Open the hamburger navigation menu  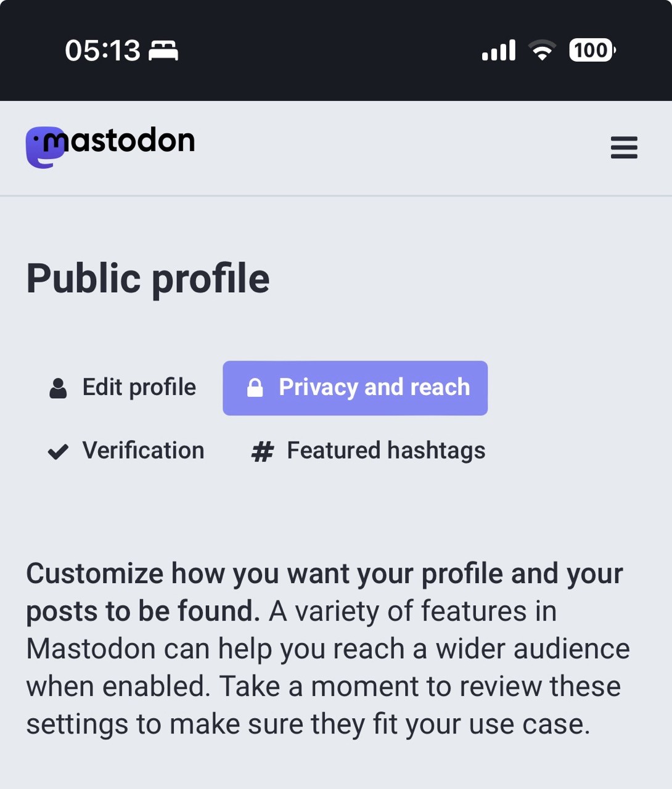pos(623,148)
